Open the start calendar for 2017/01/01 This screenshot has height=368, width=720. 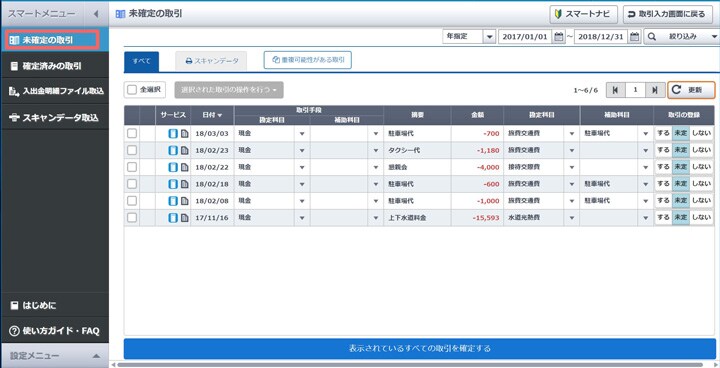pos(558,37)
